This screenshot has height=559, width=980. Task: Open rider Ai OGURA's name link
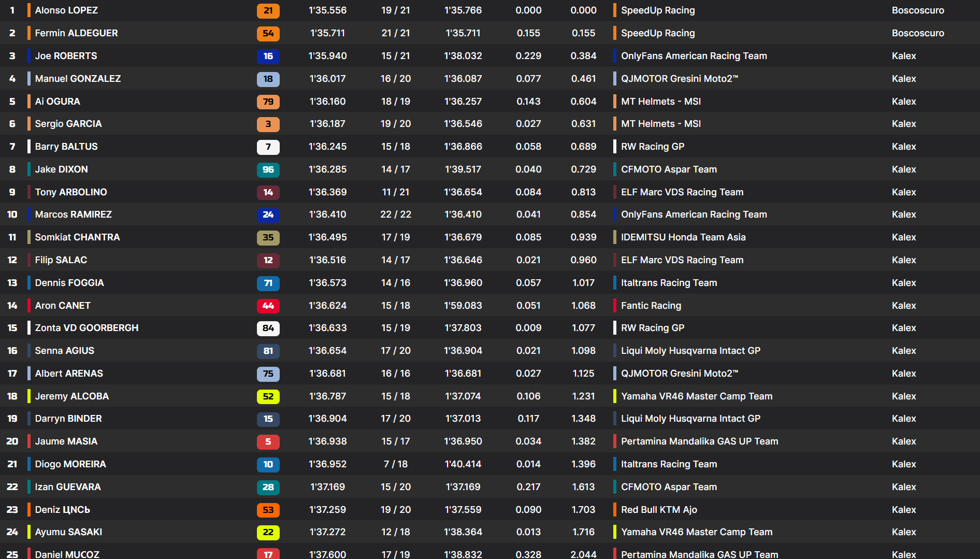pyautogui.click(x=57, y=102)
